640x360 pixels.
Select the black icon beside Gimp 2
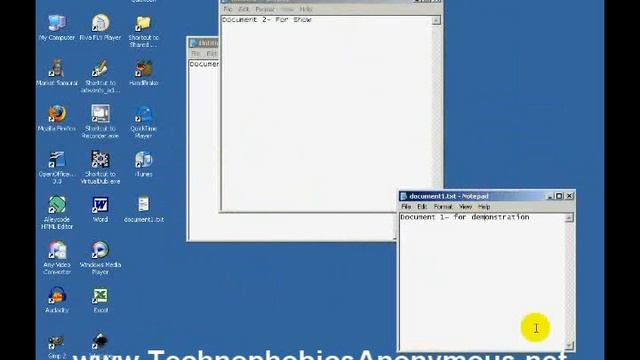coord(100,341)
